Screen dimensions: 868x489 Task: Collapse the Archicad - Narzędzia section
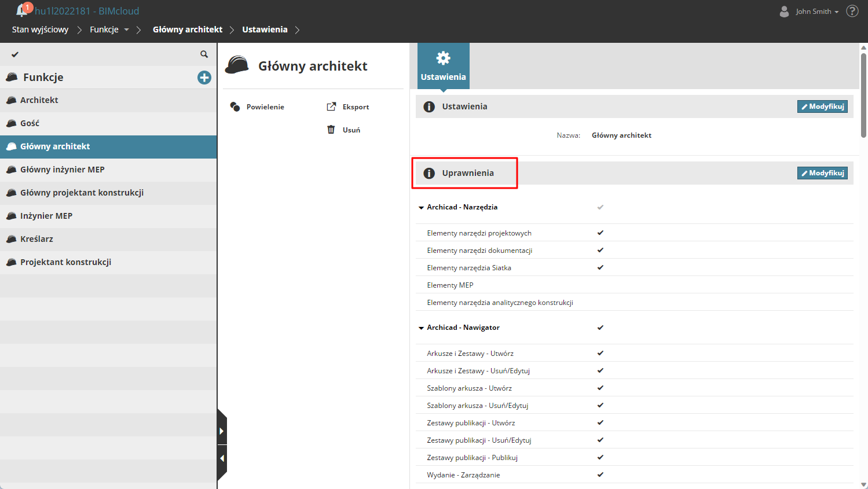[422, 207]
